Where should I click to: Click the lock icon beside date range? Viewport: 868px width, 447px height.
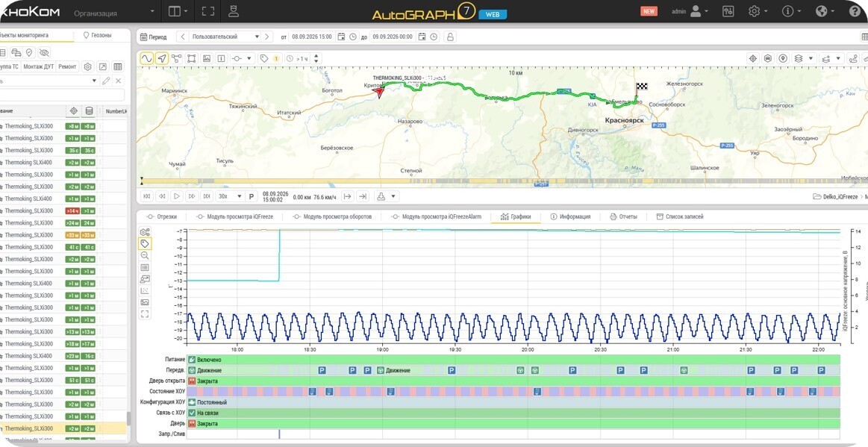pyautogui.click(x=450, y=37)
